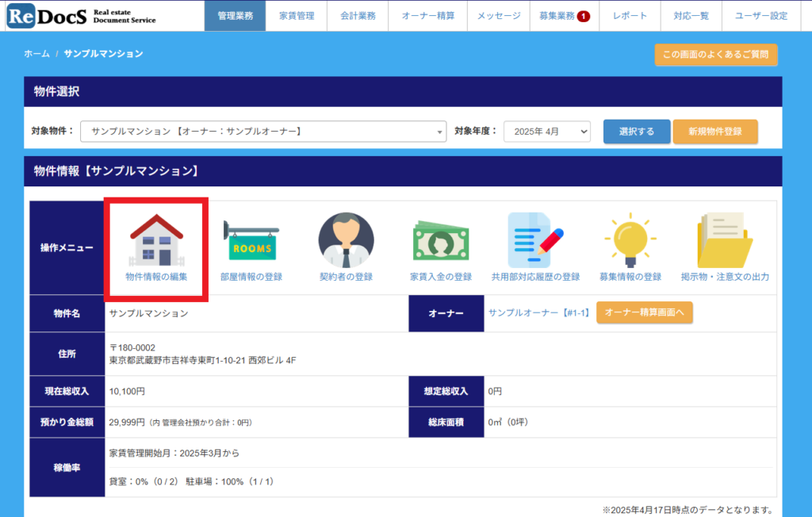Screen dimensions: 812x517
Task: Select the money icon for 家賃入金の登録
Action: point(440,240)
